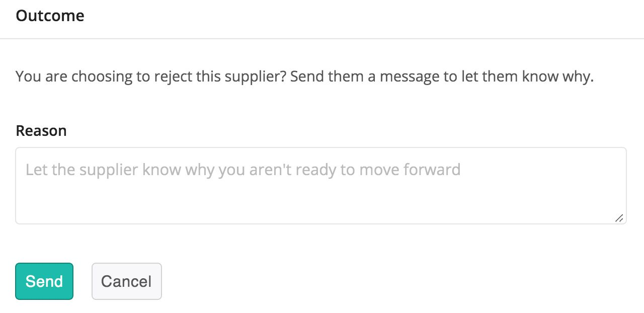Place cursor in the rejection reason box

point(321,186)
